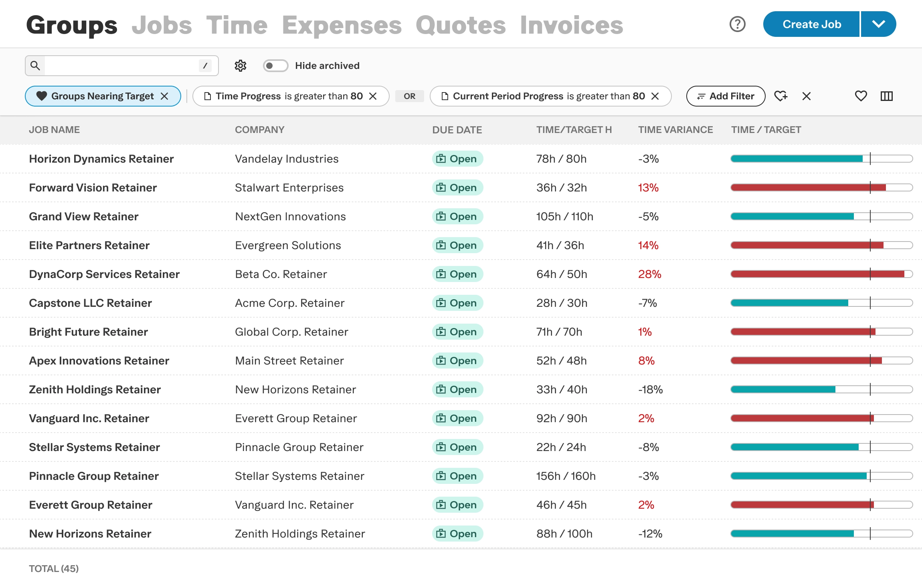
Task: Click the save filter heart-plus icon
Action: (780, 96)
